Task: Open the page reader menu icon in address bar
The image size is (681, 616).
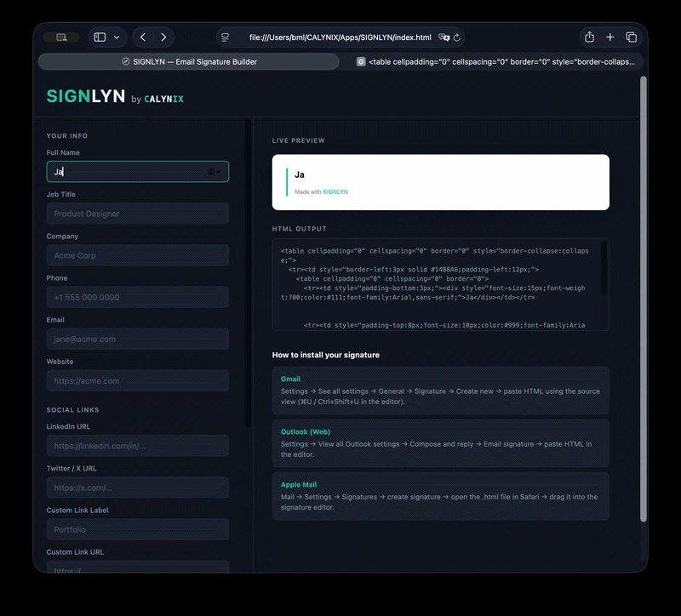Action: 225,37
